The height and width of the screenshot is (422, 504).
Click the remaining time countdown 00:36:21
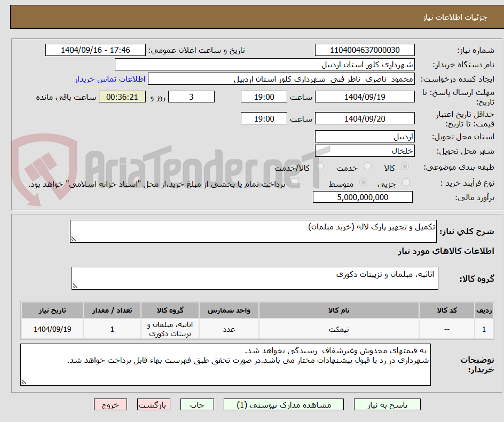(x=122, y=97)
